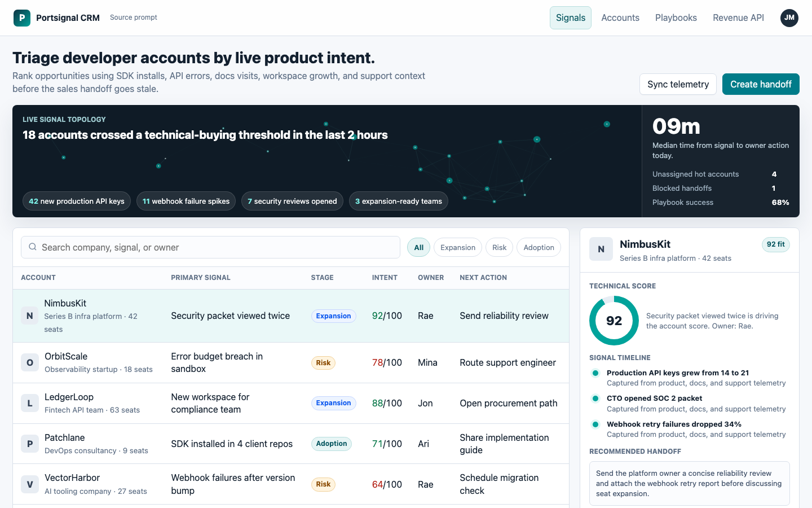Focus the search company, signal, or owner field
The image size is (812, 508).
pyautogui.click(x=210, y=247)
